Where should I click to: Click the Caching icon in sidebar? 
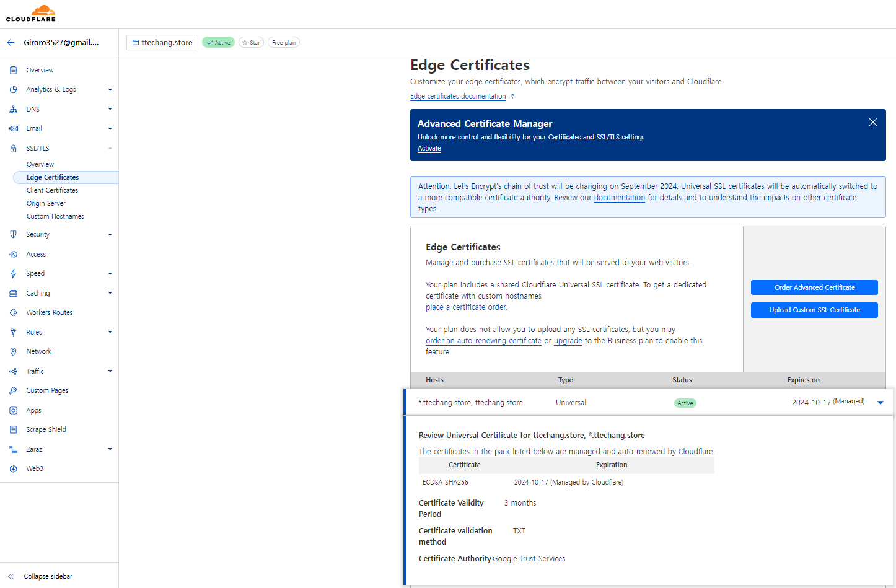pos(13,293)
